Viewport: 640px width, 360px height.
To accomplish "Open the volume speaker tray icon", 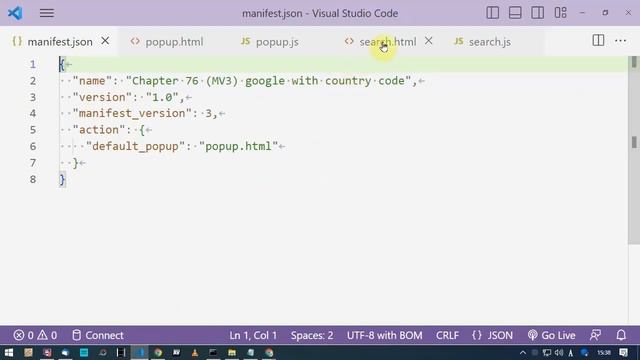I will [559, 353].
